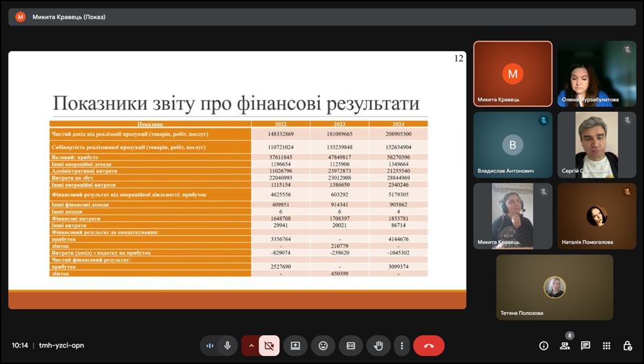The height and width of the screenshot is (364, 644).
Task: Open the chat with everyone panel
Action: point(585,346)
